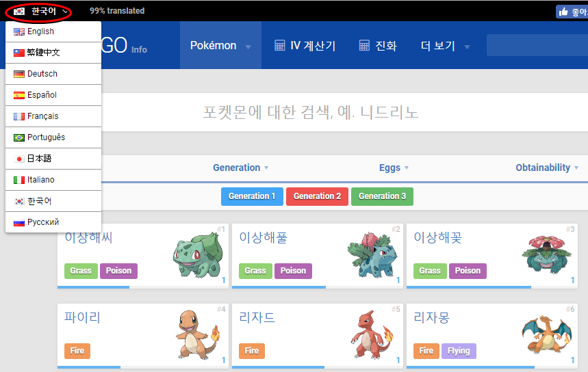Screen dimensions: 588x372
Task: Click the Flying type tag on 리자몽
Action: pyautogui.click(x=459, y=351)
